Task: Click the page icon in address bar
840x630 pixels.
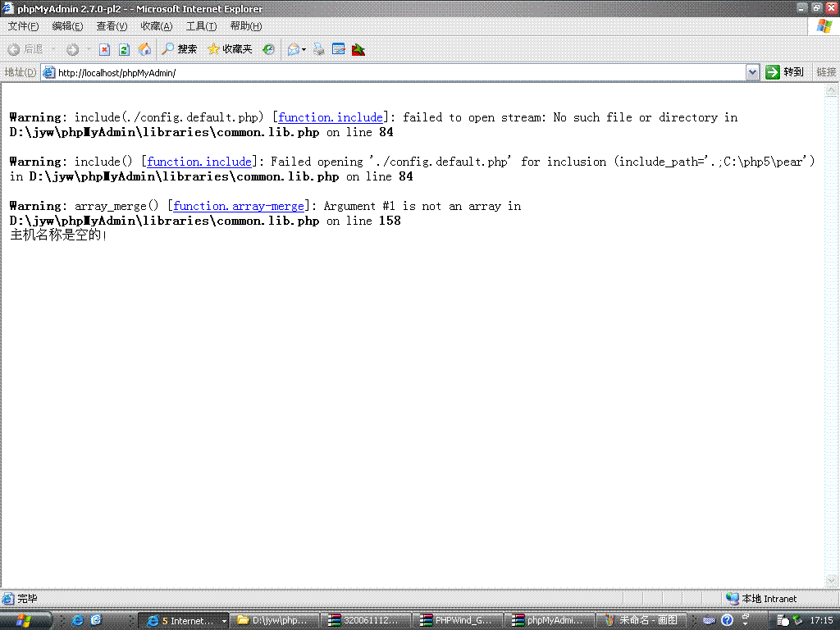Action: click(x=48, y=72)
